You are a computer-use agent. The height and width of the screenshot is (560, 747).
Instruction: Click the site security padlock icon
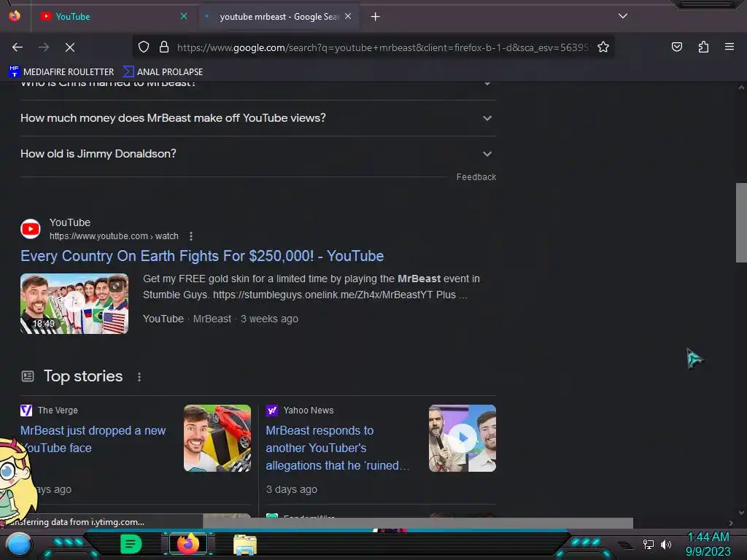(x=164, y=47)
